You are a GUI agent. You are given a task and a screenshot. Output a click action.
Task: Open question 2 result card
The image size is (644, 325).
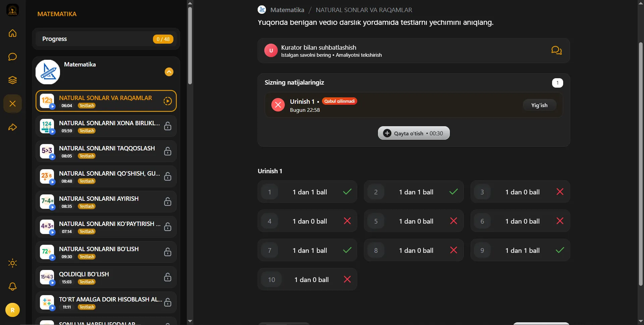pyautogui.click(x=414, y=192)
